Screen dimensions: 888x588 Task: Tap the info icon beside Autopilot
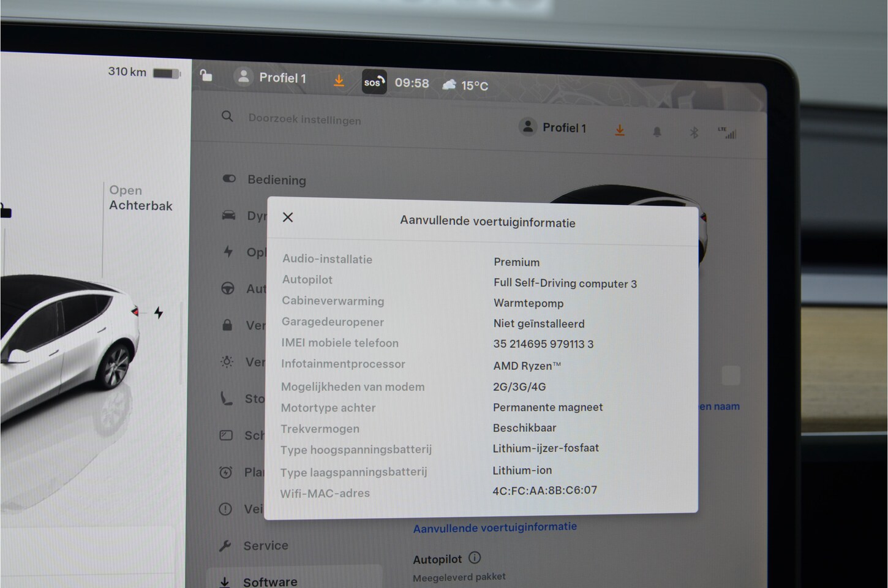pos(475,558)
